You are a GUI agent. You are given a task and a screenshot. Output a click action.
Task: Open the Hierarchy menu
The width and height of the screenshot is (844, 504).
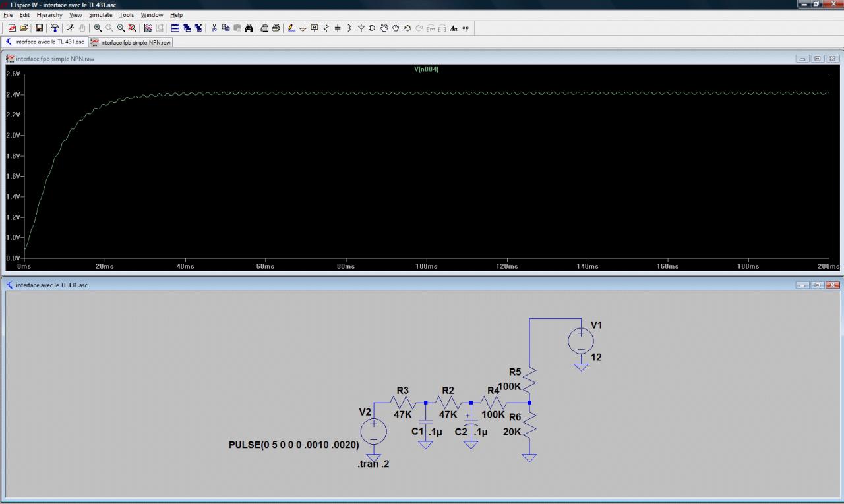click(49, 14)
